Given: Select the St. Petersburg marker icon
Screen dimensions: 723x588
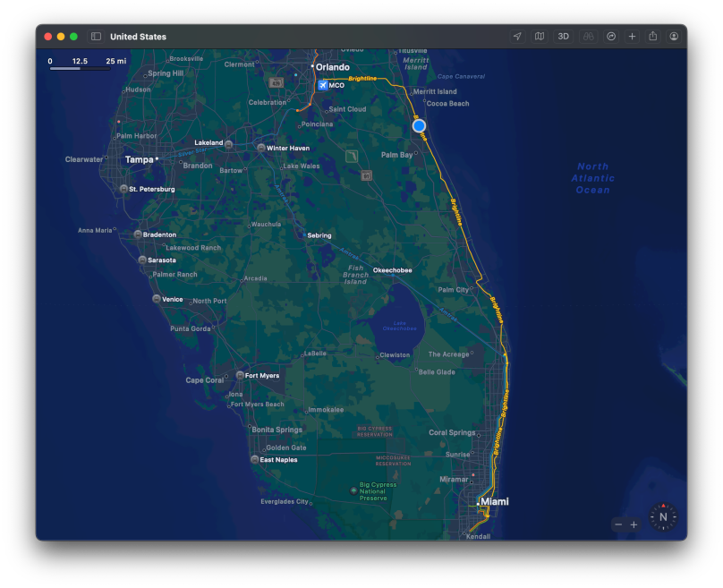Looking at the screenshot, I should tap(123, 189).
